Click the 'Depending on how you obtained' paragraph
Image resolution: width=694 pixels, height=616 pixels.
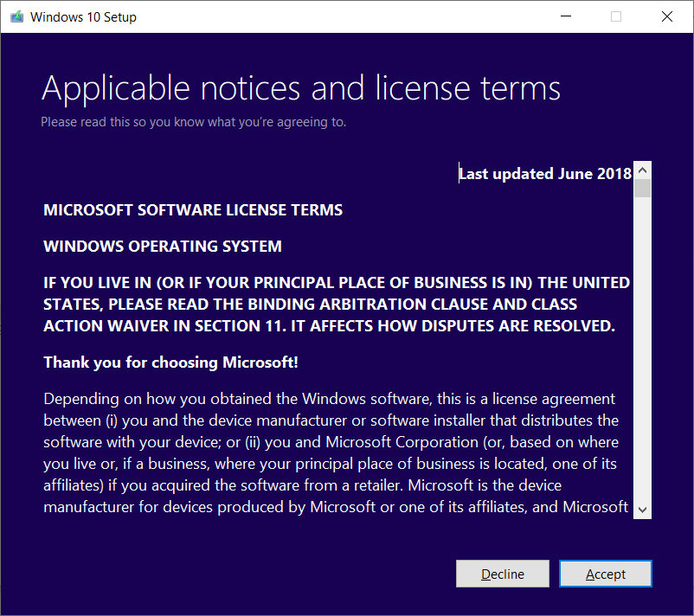(x=336, y=452)
